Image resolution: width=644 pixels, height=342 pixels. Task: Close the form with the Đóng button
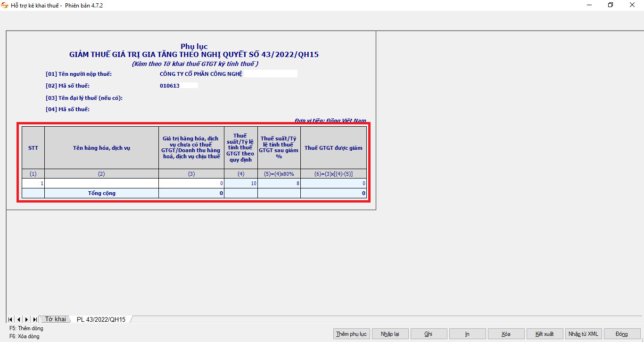[622, 334]
